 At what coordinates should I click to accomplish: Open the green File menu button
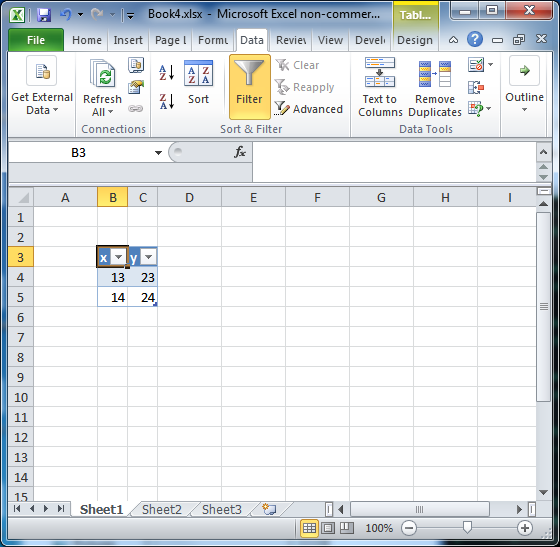tap(36, 40)
